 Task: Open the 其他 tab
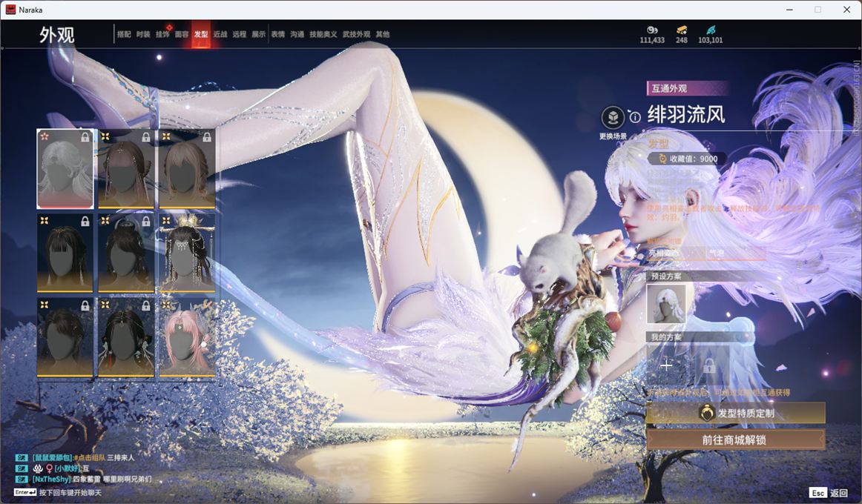[383, 34]
